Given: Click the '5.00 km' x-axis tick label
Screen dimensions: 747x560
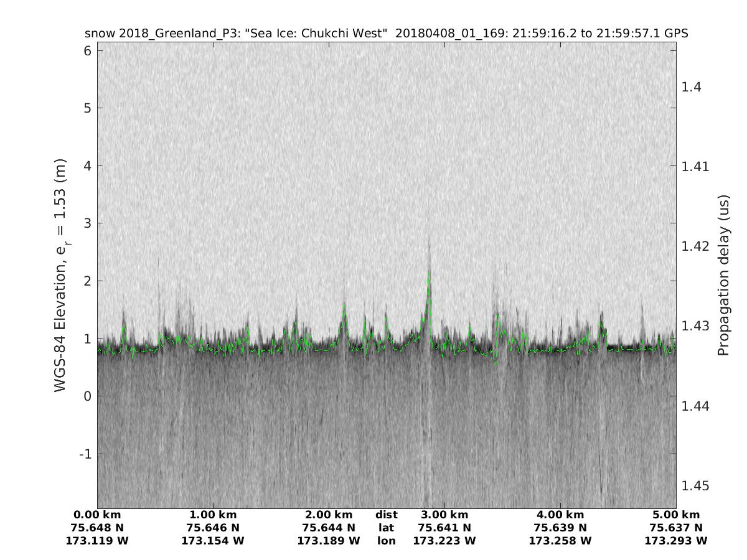Looking at the screenshot, I should click(x=676, y=515).
